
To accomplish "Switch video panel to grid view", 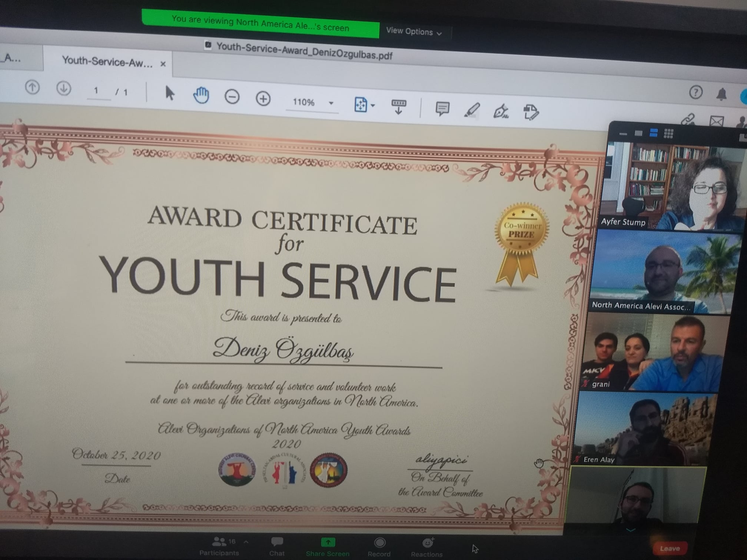I will [668, 133].
